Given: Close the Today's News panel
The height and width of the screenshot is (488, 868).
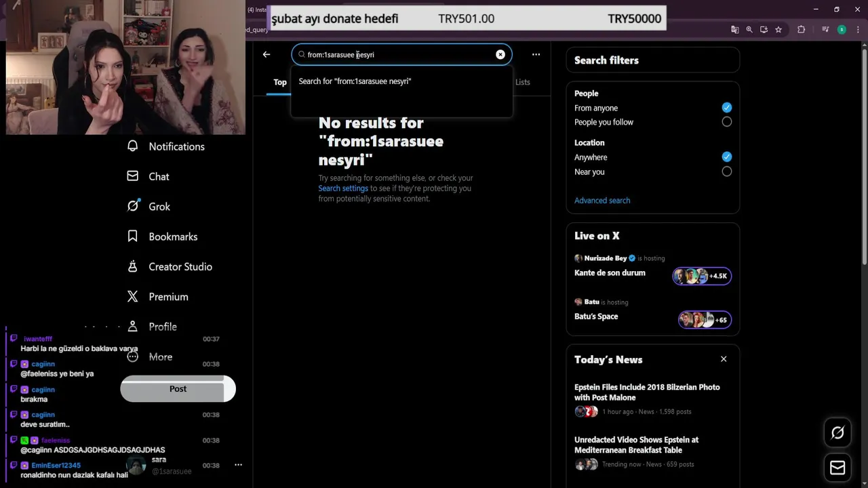Looking at the screenshot, I should click(724, 359).
